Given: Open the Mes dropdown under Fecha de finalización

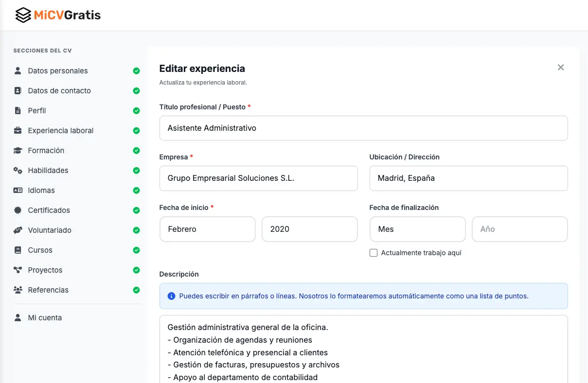Looking at the screenshot, I should tap(417, 229).
